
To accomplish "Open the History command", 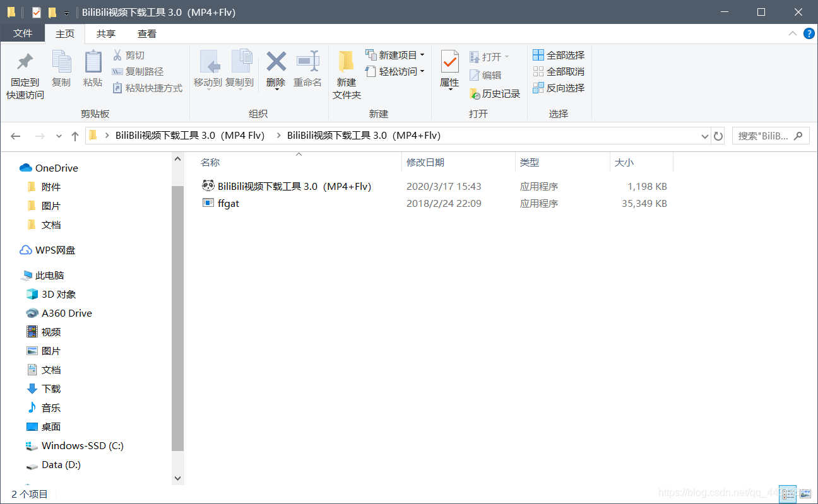I will (495, 94).
